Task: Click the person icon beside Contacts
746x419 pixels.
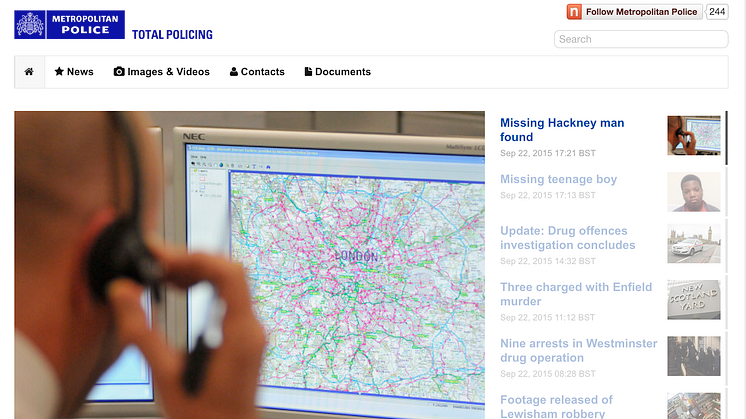Action: click(x=234, y=71)
